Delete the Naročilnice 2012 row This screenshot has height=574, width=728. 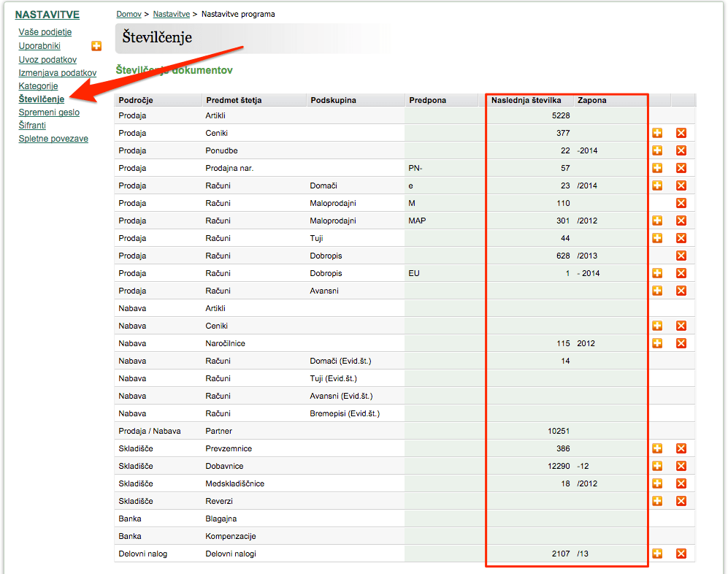pos(681,343)
